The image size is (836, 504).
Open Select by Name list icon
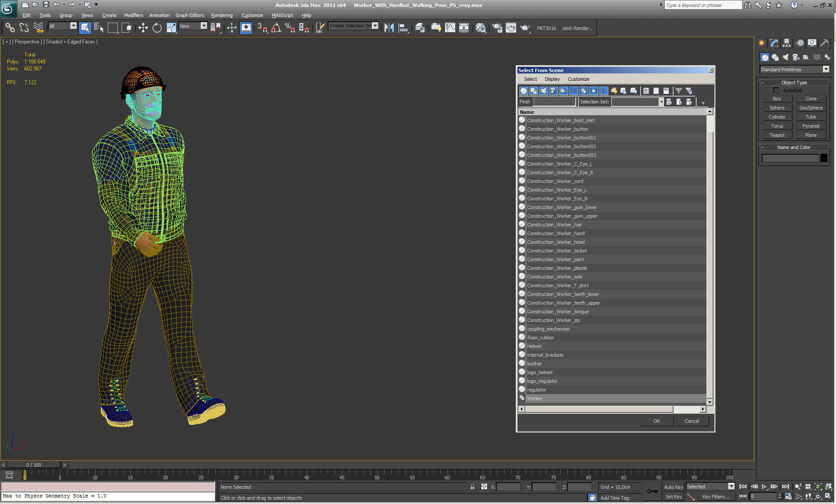(x=99, y=28)
